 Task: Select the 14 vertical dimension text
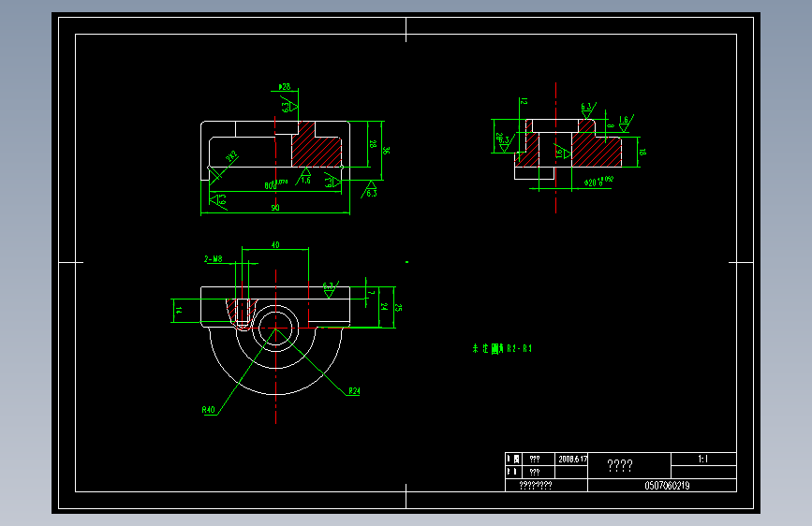179,311
